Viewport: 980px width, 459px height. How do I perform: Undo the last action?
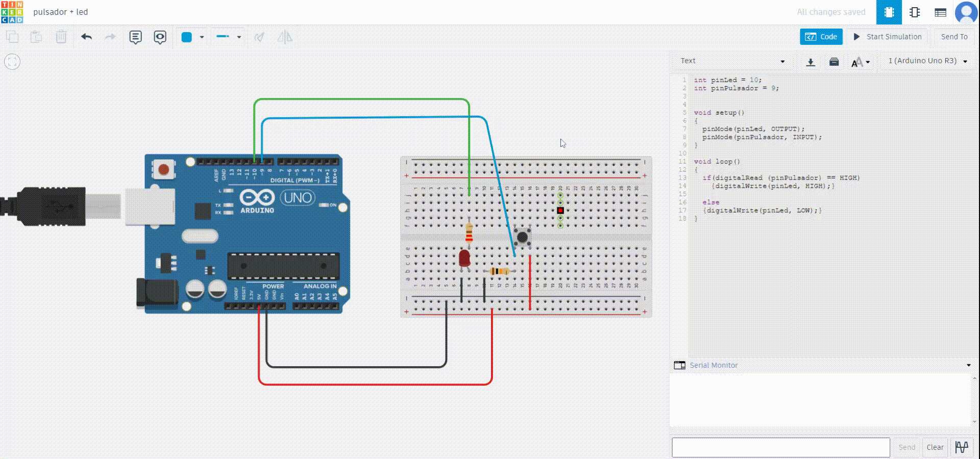point(86,37)
